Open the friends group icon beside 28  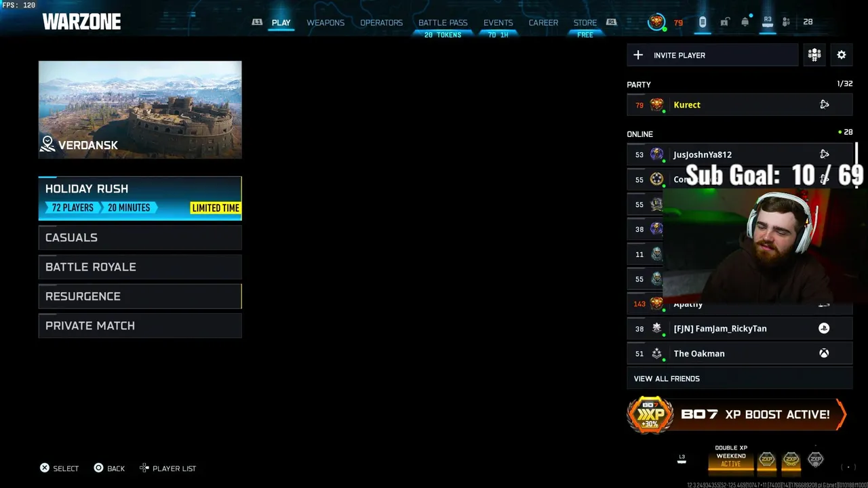coord(786,22)
